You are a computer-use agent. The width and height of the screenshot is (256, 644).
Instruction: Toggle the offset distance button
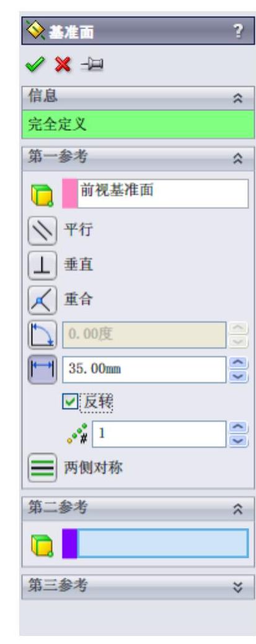tap(42, 370)
